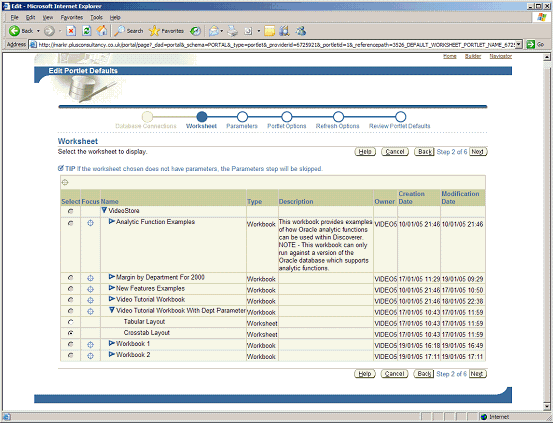Click the IE Back arrow icon
Screen dimensions: 553x423
14,31
